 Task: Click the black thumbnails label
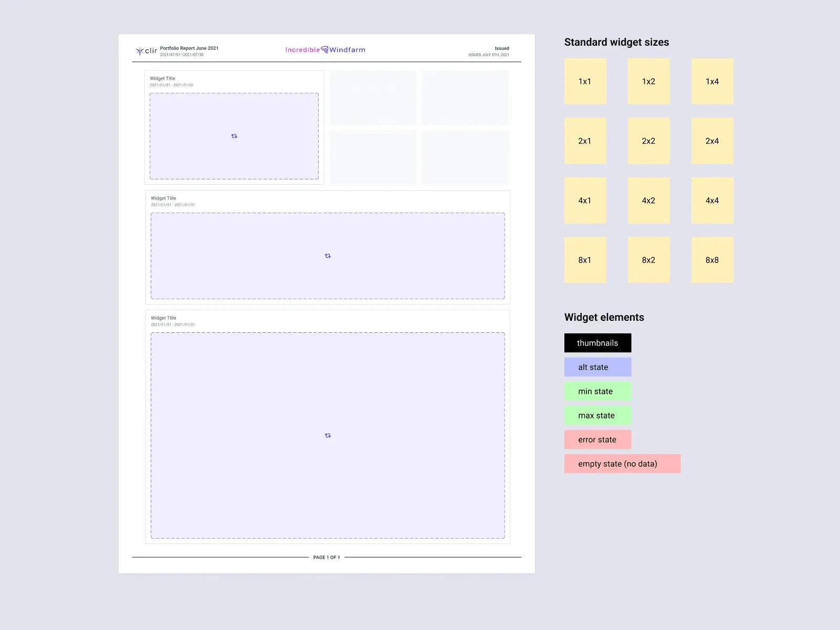click(597, 343)
